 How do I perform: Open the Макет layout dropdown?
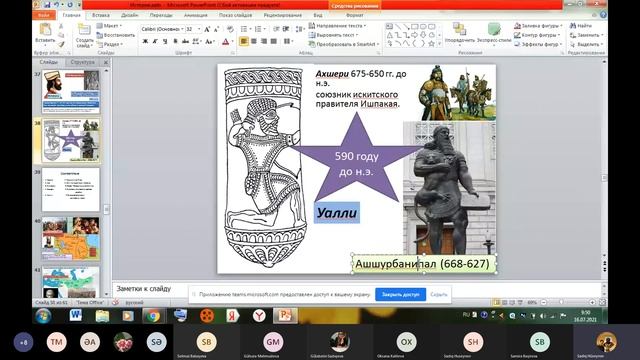[x=109, y=26]
